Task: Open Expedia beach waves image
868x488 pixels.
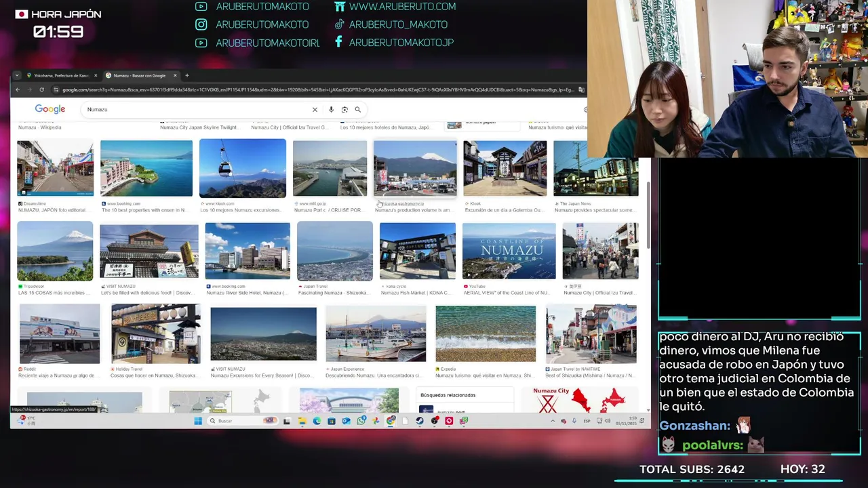Action: pyautogui.click(x=486, y=333)
